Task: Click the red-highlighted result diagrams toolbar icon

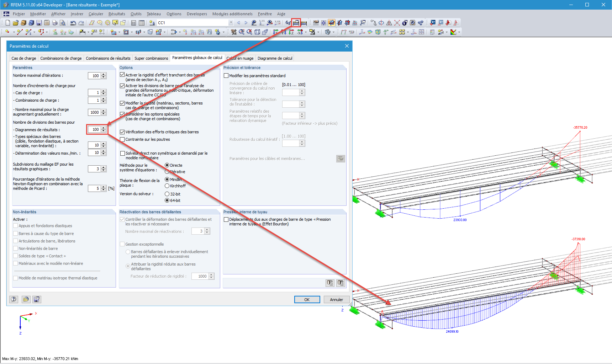Action: pyautogui.click(x=296, y=23)
